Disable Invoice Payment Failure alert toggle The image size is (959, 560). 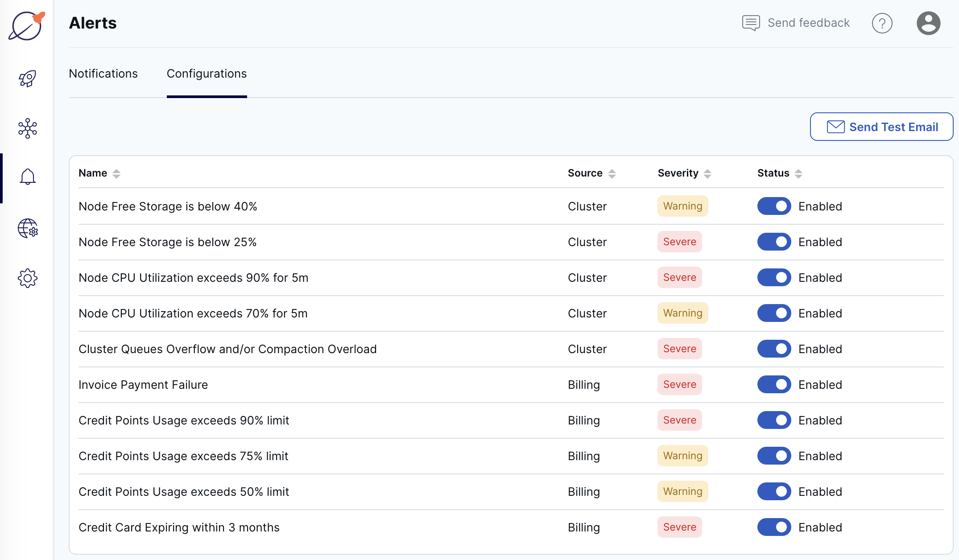coord(773,384)
